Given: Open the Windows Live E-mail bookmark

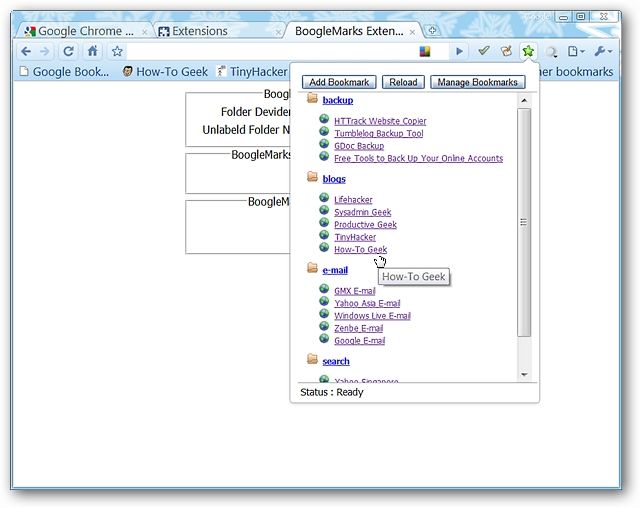Looking at the screenshot, I should point(372,316).
